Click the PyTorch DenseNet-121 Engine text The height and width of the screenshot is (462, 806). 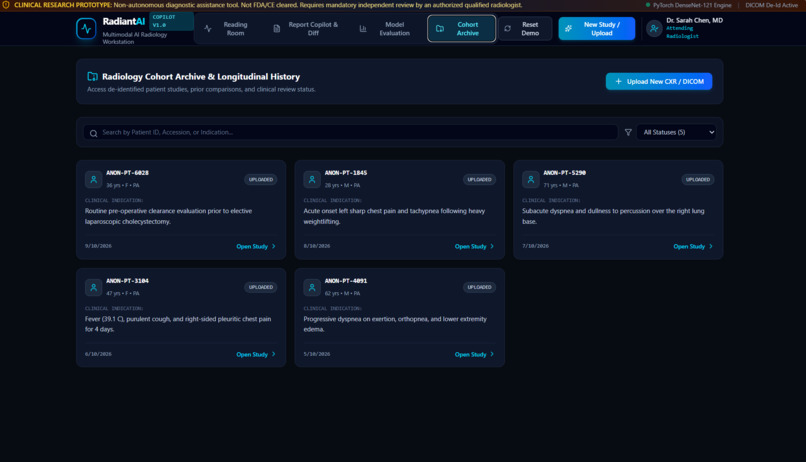[x=692, y=5]
